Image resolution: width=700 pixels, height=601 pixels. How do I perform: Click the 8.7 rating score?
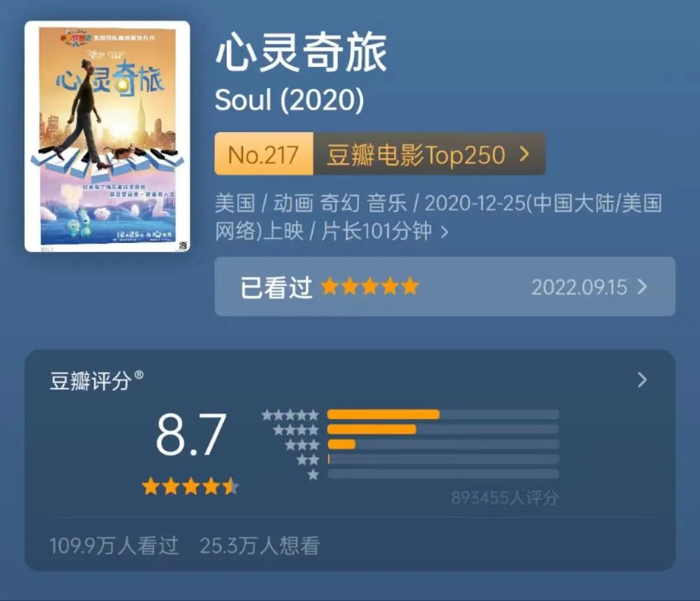pyautogui.click(x=191, y=434)
